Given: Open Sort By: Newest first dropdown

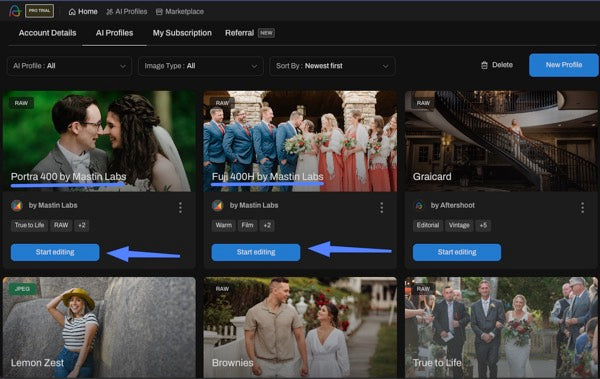Looking at the screenshot, I should (332, 66).
